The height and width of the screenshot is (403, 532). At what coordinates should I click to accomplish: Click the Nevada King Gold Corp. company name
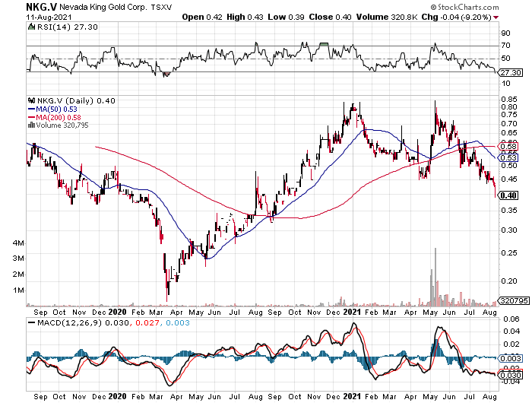point(104,7)
